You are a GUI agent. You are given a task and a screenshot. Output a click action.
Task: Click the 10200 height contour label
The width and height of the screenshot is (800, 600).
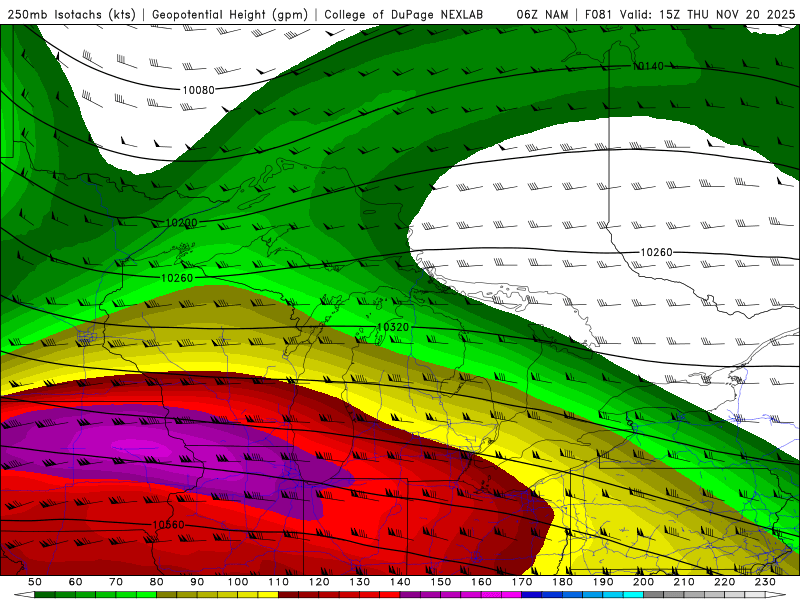(181, 223)
